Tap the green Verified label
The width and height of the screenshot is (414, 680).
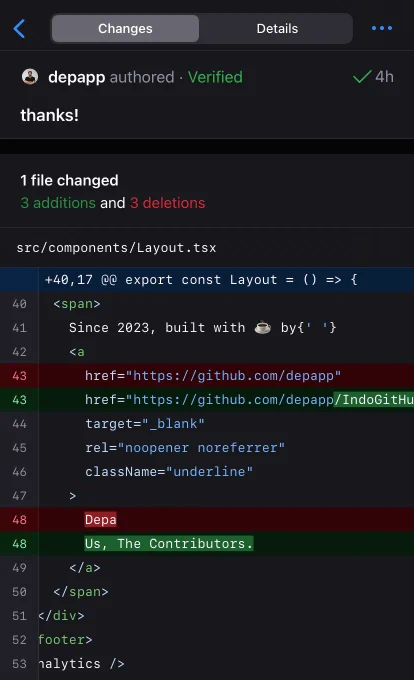coord(215,77)
